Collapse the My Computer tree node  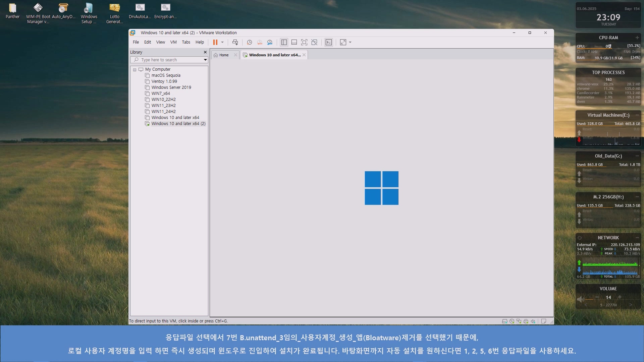tap(135, 70)
